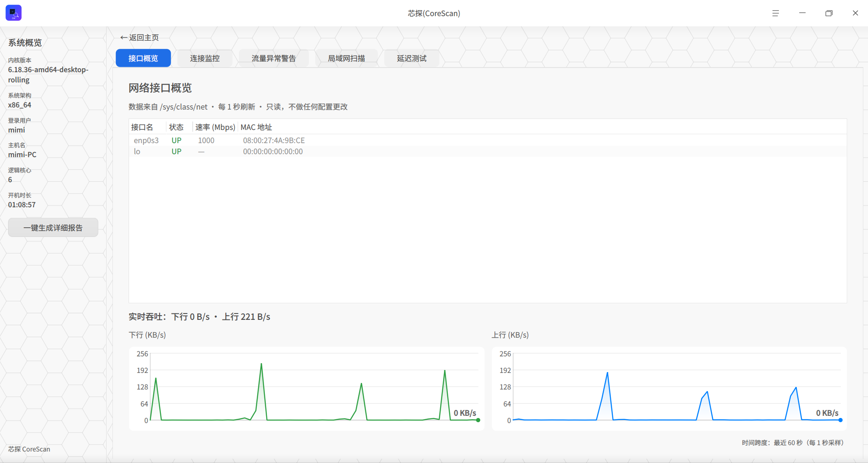This screenshot has height=463, width=868.
Task: Open the hamburger menu in title bar
Action: point(775,13)
